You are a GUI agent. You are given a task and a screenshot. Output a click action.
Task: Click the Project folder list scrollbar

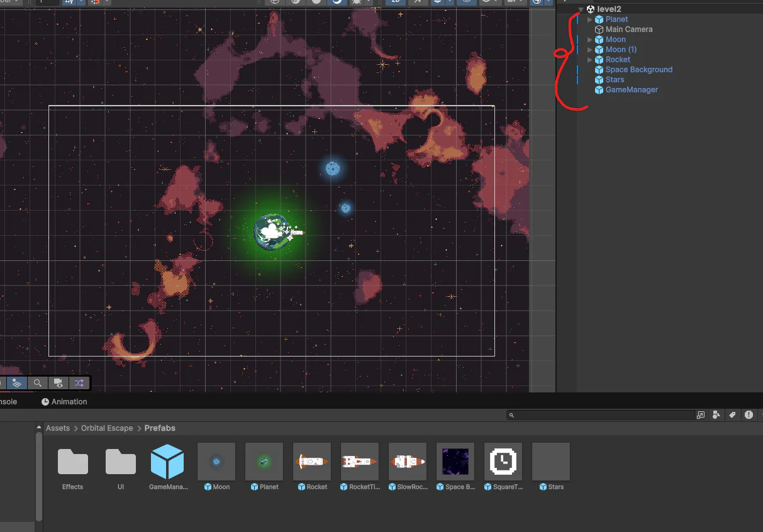pyautogui.click(x=39, y=476)
